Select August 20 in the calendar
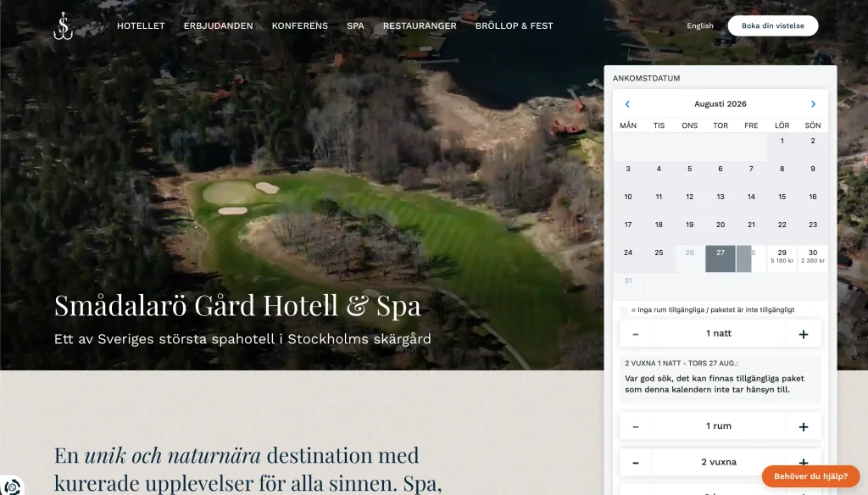 pyautogui.click(x=721, y=231)
